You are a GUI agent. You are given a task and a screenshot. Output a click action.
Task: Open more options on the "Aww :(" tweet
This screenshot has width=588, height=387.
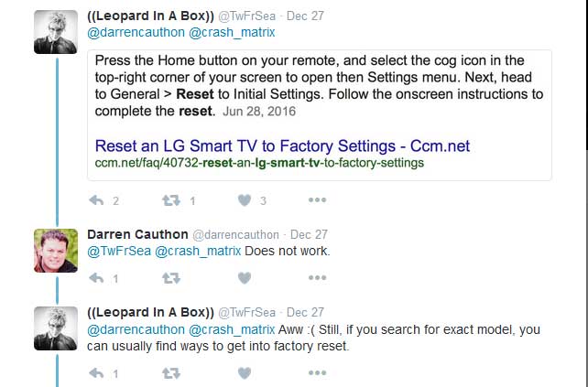(317, 373)
